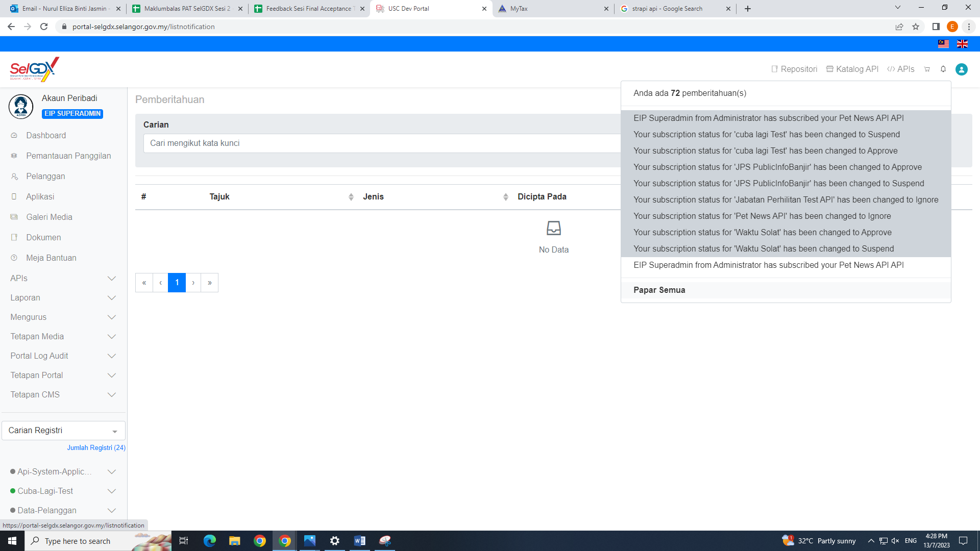This screenshot has width=980, height=551.
Task: Switch language with Malaysian flag icon
Action: (943, 44)
